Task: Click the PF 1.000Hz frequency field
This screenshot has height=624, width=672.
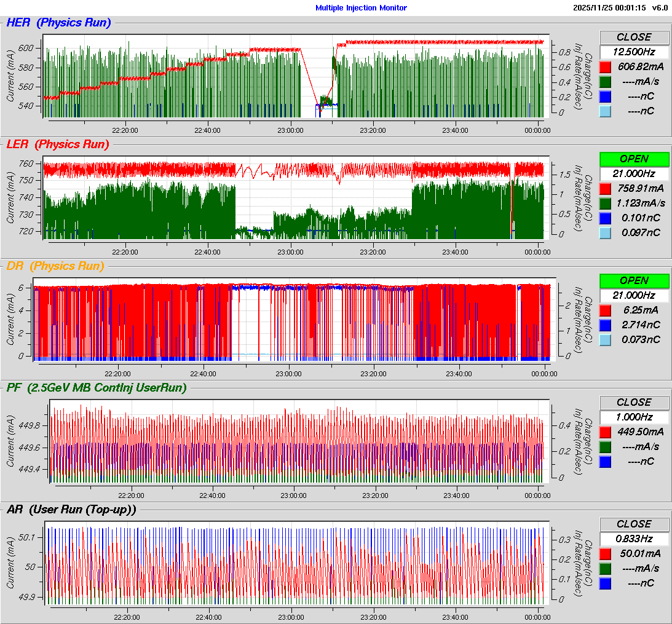Action: point(634,417)
